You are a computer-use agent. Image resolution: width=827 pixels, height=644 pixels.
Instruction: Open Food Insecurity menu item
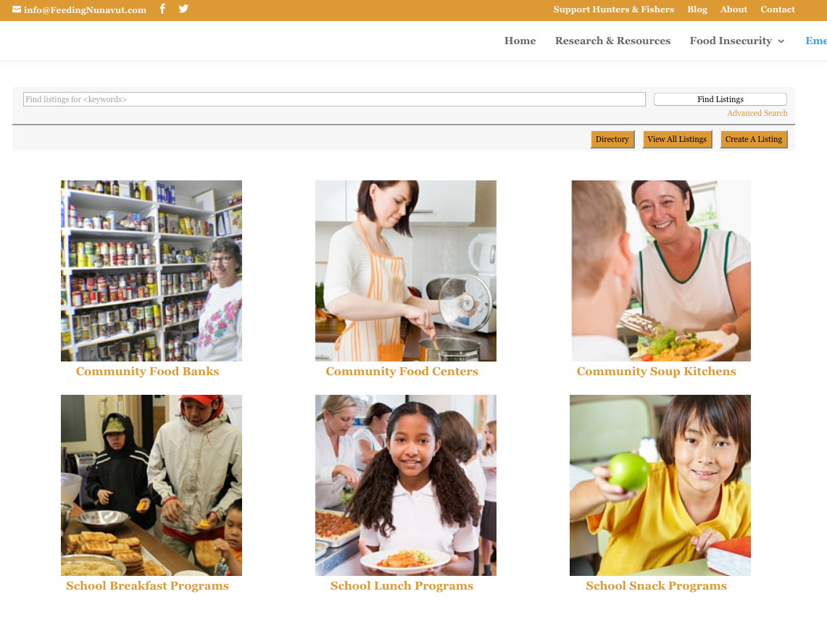[x=731, y=41]
